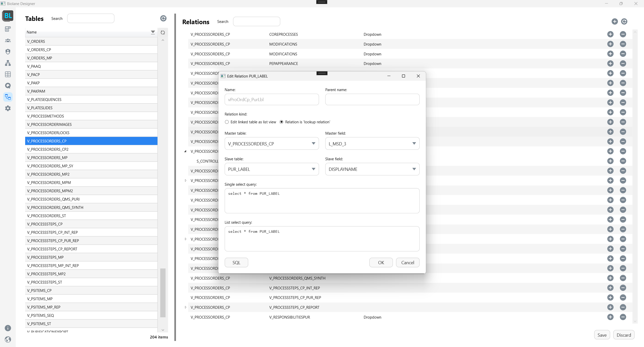Open the info icon at sidebar bottom
Image resolution: width=644 pixels, height=347 pixels.
click(8, 328)
